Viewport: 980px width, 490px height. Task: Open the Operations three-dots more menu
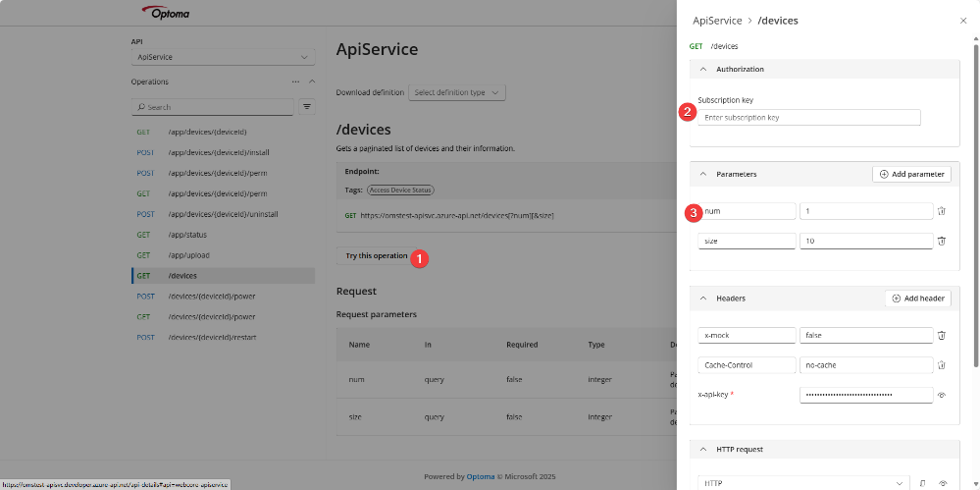coord(295,82)
